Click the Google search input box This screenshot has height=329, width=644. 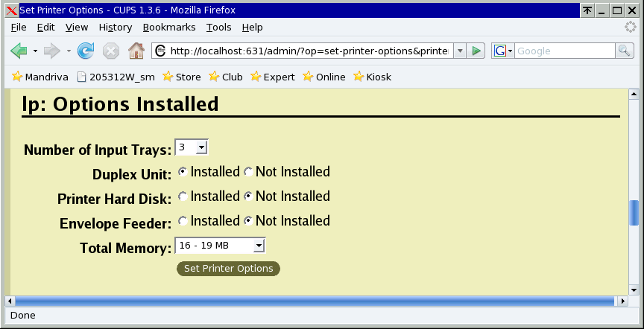(x=565, y=51)
